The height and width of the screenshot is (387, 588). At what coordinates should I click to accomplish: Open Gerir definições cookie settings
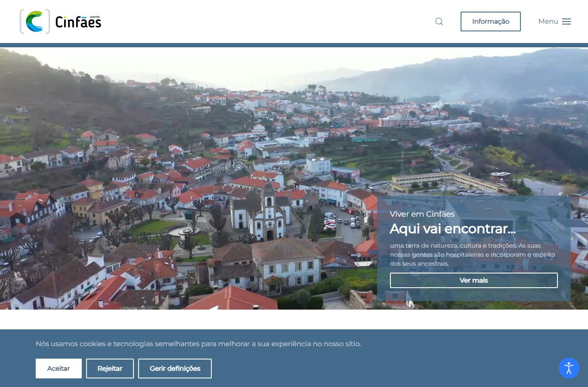[175, 369]
